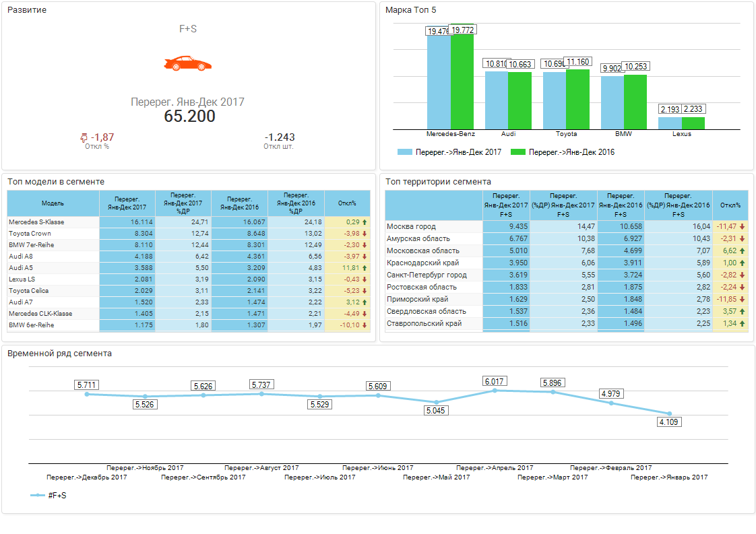Click green up arrow in Mercedes S-Klasse row
This screenshot has height=534, width=756.
pyautogui.click(x=365, y=222)
